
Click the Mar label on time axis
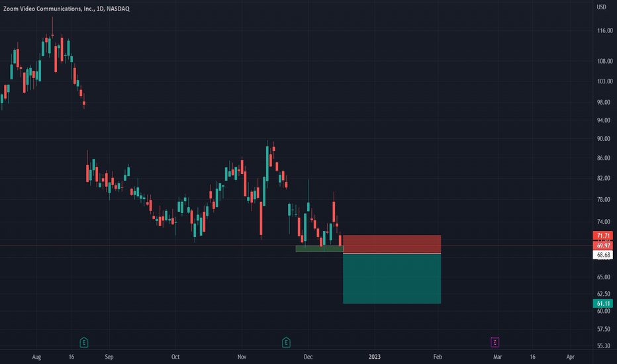497,357
